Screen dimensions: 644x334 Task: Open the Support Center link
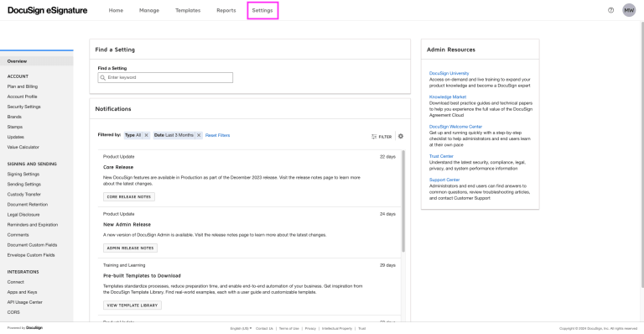tap(444, 180)
